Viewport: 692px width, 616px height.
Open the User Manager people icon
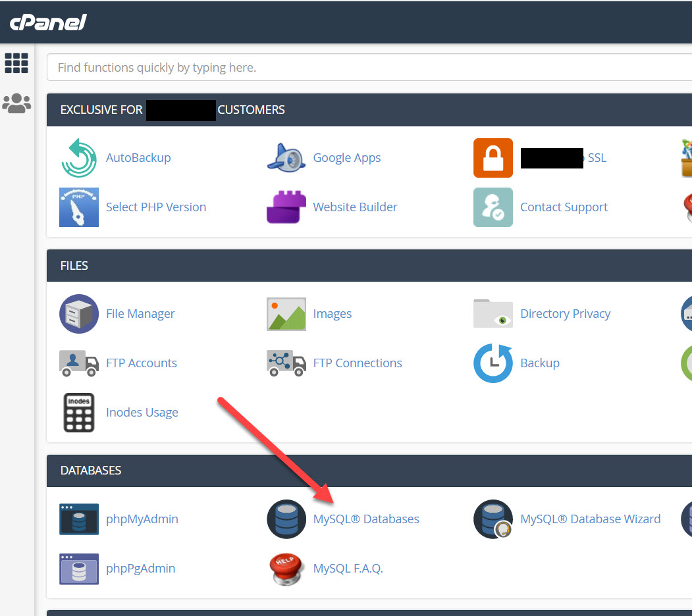click(16, 103)
